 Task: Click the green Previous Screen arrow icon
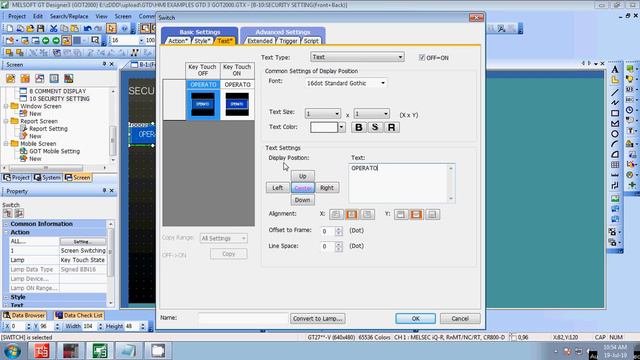pyautogui.click(x=46, y=40)
